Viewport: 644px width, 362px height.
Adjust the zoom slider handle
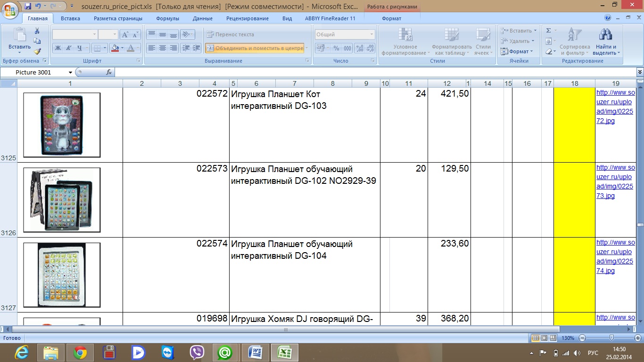[611, 338]
